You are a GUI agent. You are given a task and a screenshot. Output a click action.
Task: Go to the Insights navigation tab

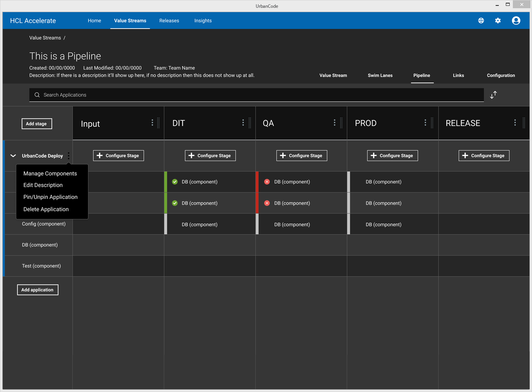pos(203,21)
